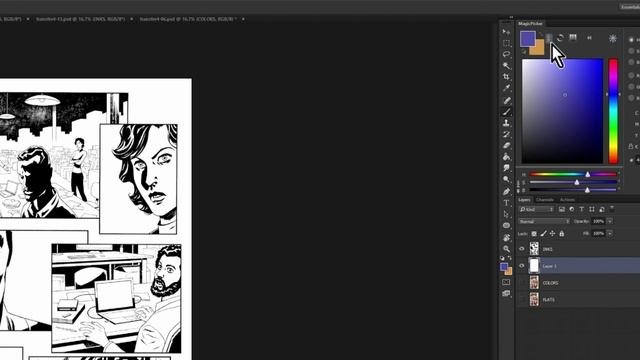Switch to the COLORS document tab
Screen dimensions: 640x360
click(188, 19)
